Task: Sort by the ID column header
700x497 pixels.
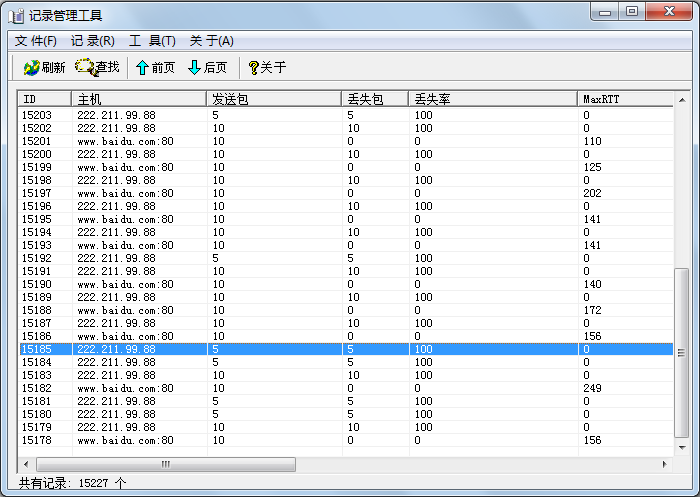Action: (x=45, y=99)
